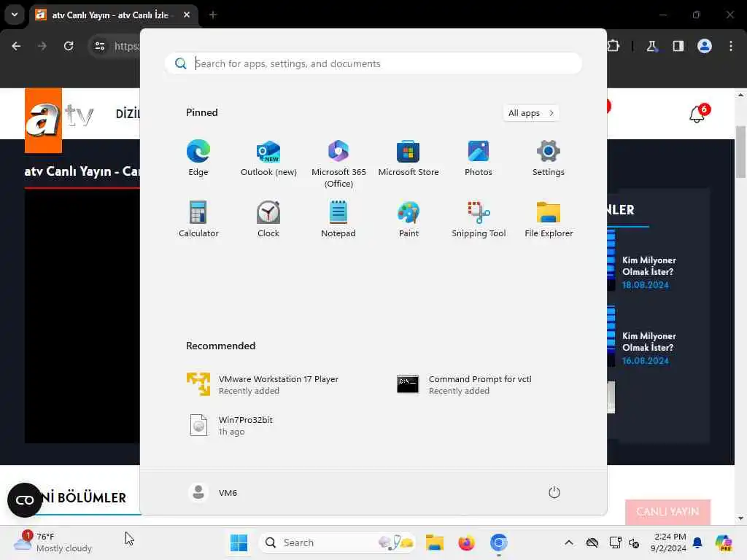Click the round accessibility button bottom-left

pyautogui.click(x=25, y=500)
